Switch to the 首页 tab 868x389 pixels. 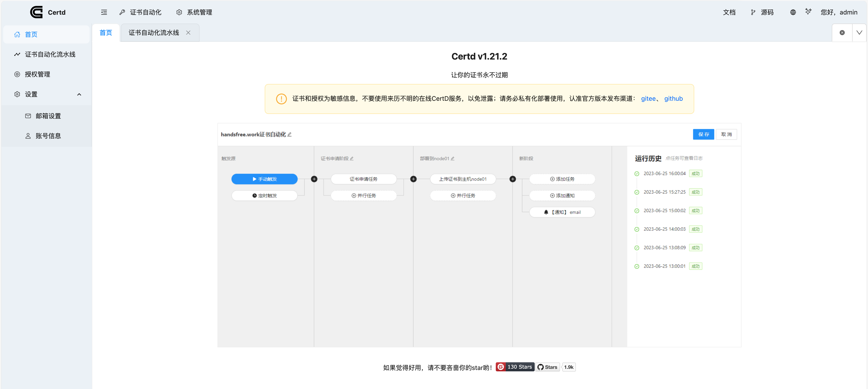tap(106, 33)
